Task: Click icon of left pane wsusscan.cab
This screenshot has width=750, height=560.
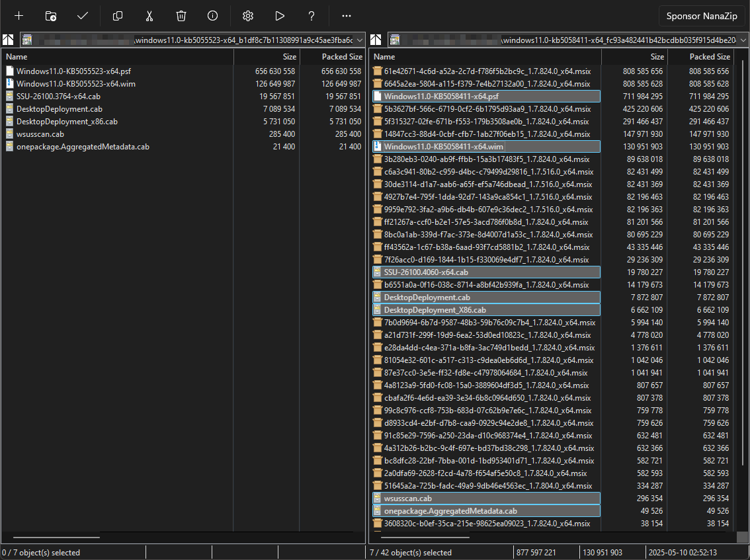Action: tap(9, 134)
